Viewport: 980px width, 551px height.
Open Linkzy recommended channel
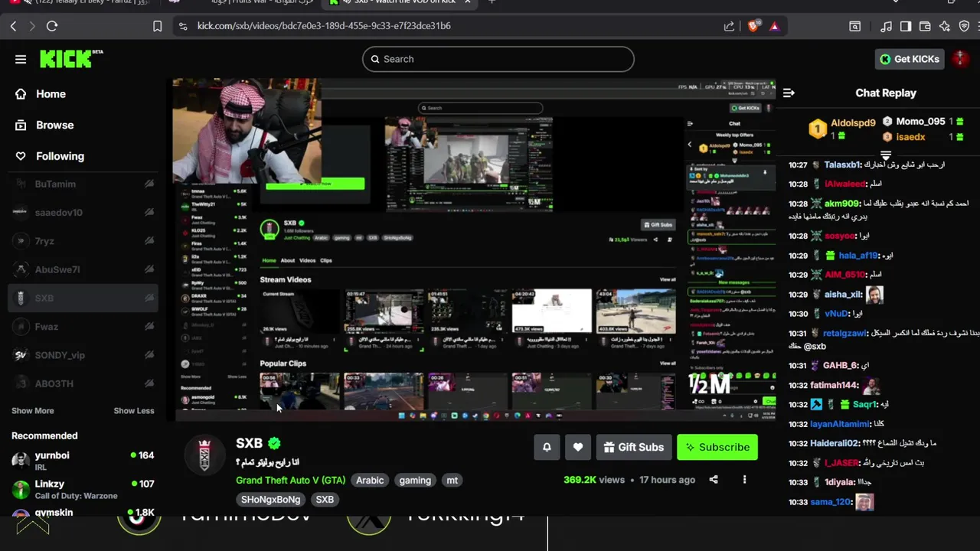83,489
